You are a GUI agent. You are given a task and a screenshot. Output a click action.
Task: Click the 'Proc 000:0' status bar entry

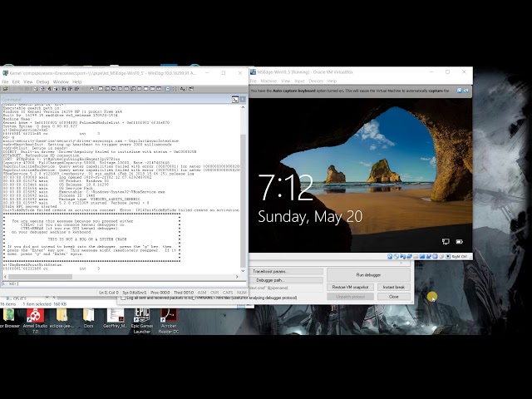pyautogui.click(x=160, y=293)
